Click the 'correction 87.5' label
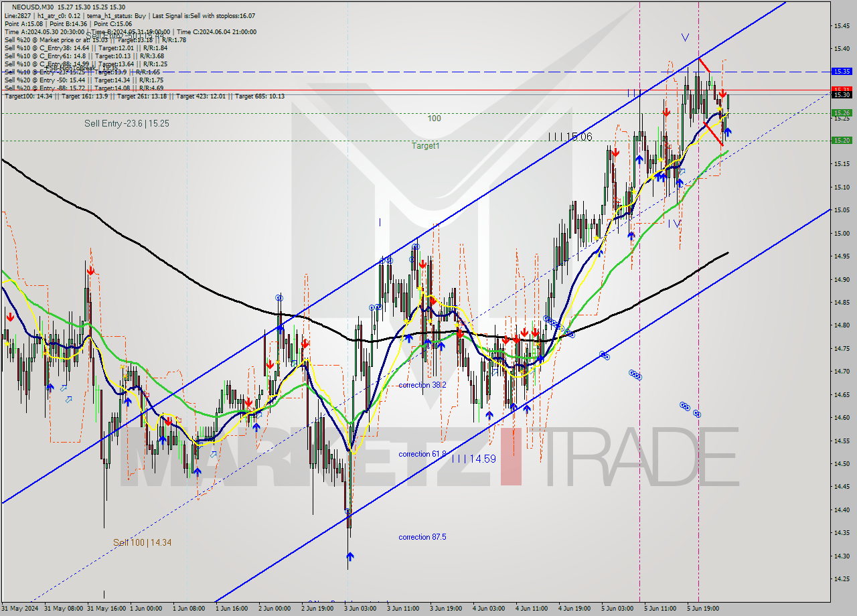 pyautogui.click(x=422, y=537)
